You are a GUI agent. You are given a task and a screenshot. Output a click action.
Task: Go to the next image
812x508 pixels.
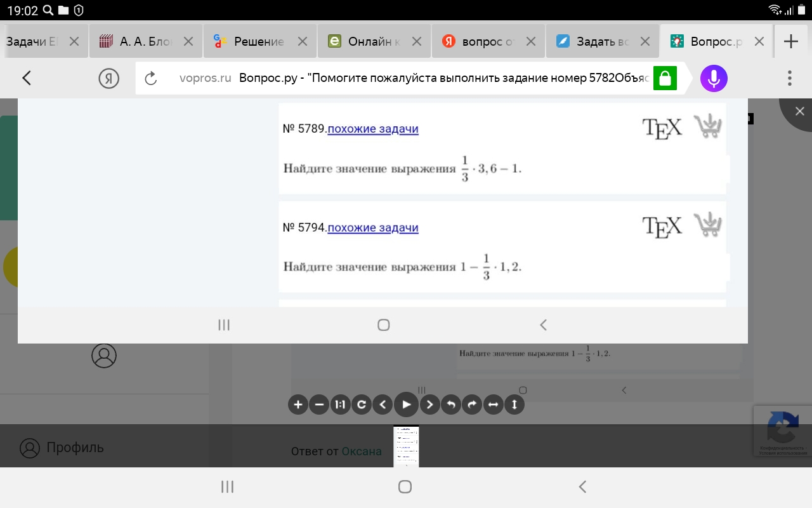pos(429,404)
